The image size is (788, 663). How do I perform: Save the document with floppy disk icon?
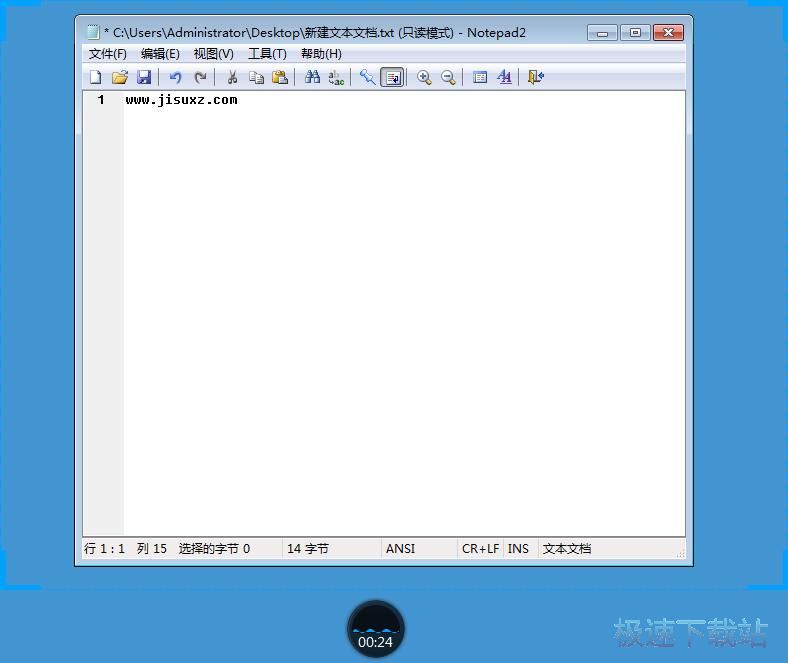144,77
